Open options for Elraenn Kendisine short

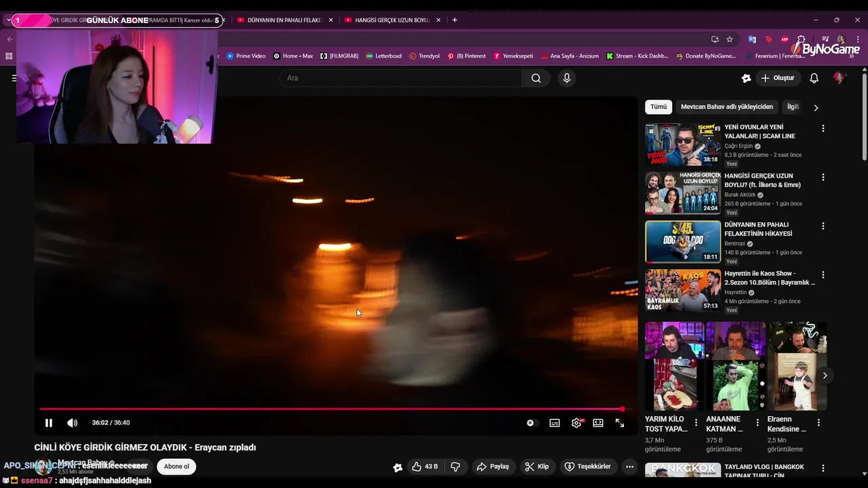coord(818,422)
